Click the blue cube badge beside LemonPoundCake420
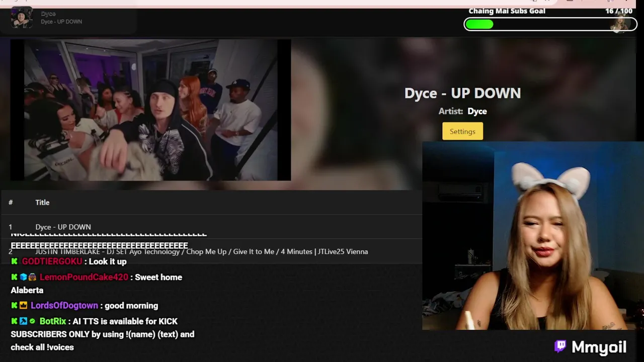Screen dimensions: 644x362 click(x=23, y=277)
